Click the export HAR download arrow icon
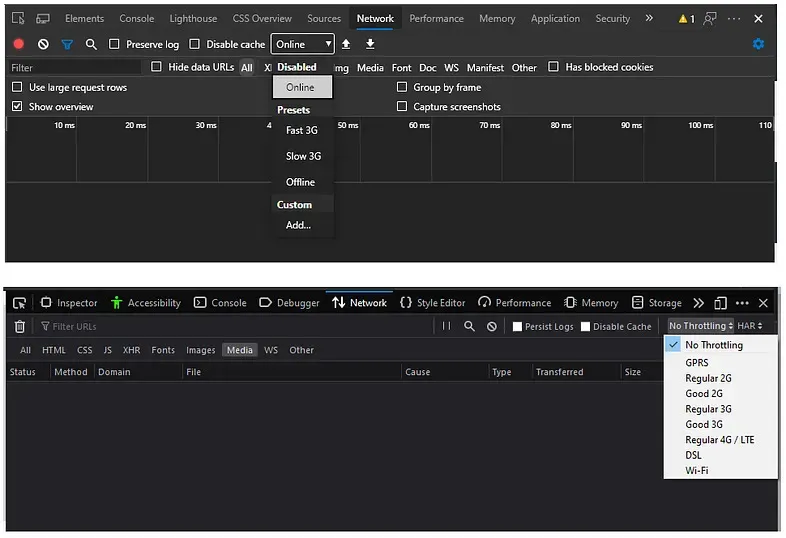Image resolution: width=786 pixels, height=538 pixels. (370, 44)
